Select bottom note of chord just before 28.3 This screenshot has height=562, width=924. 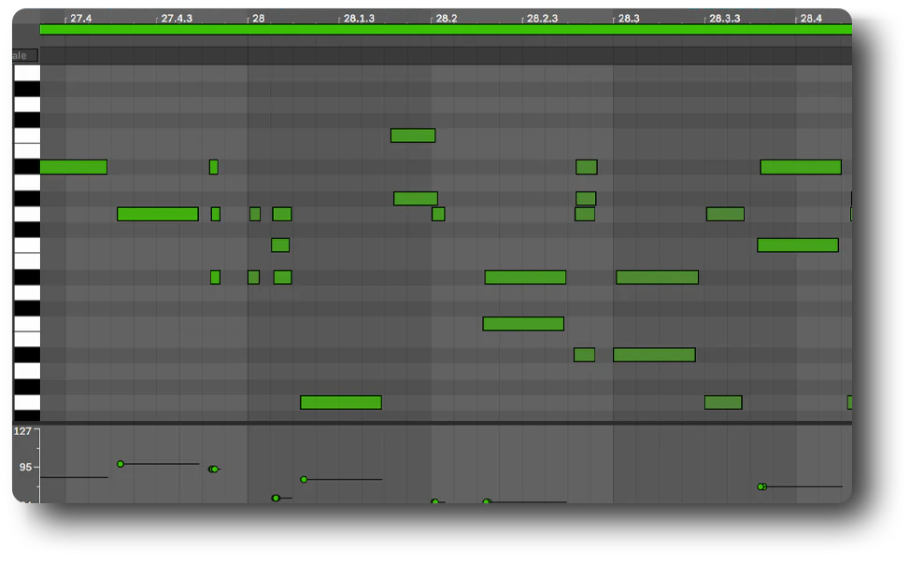[584, 355]
